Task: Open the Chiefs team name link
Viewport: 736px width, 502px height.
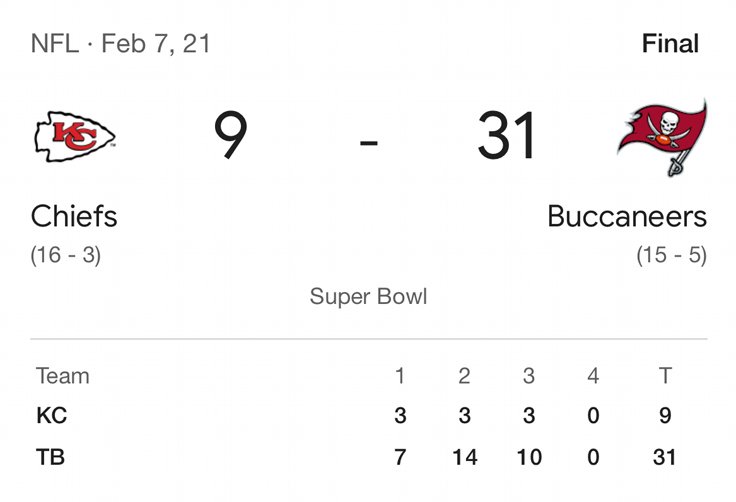Action: (x=74, y=216)
